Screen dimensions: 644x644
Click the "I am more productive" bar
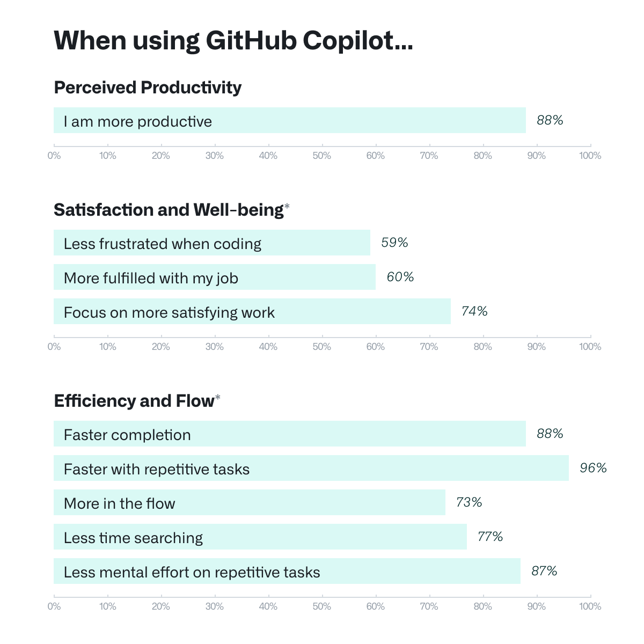coord(290,120)
